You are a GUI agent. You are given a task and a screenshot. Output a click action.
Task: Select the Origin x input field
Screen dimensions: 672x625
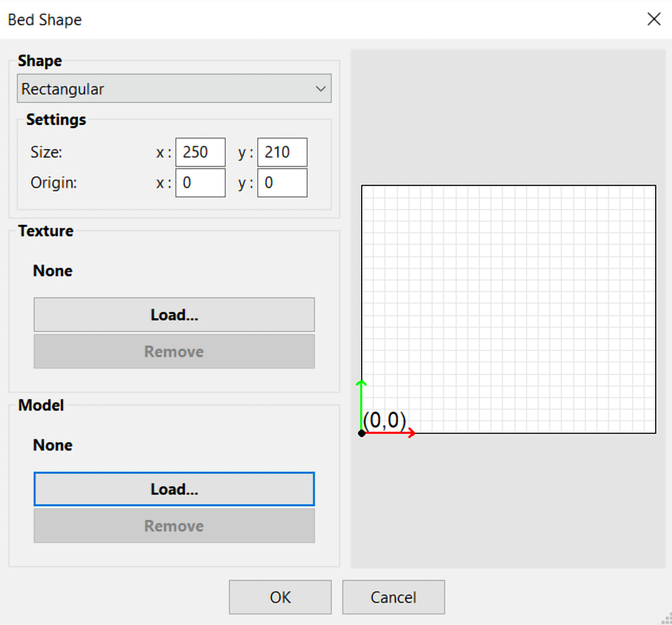click(x=201, y=183)
